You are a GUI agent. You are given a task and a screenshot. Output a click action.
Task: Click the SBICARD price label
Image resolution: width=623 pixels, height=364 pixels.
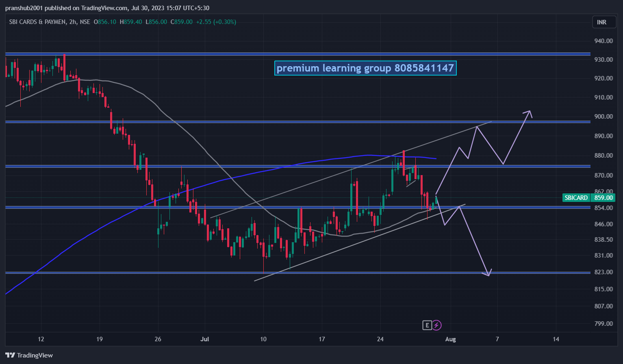click(x=576, y=197)
